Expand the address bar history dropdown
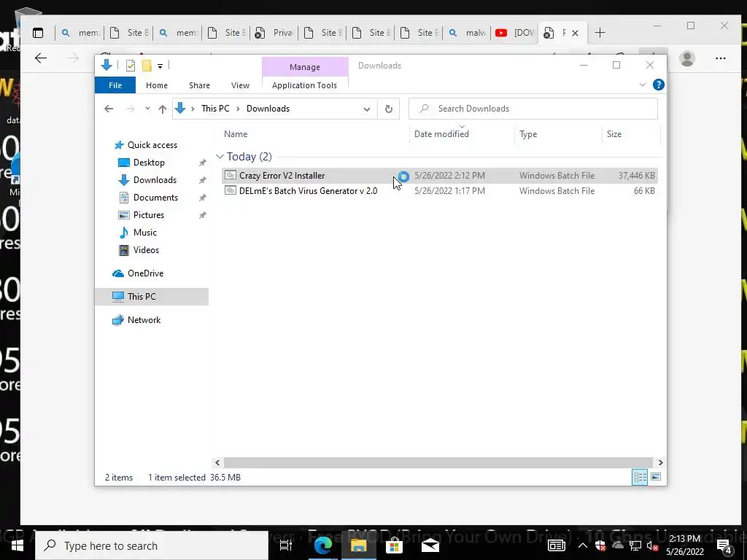 (x=366, y=109)
